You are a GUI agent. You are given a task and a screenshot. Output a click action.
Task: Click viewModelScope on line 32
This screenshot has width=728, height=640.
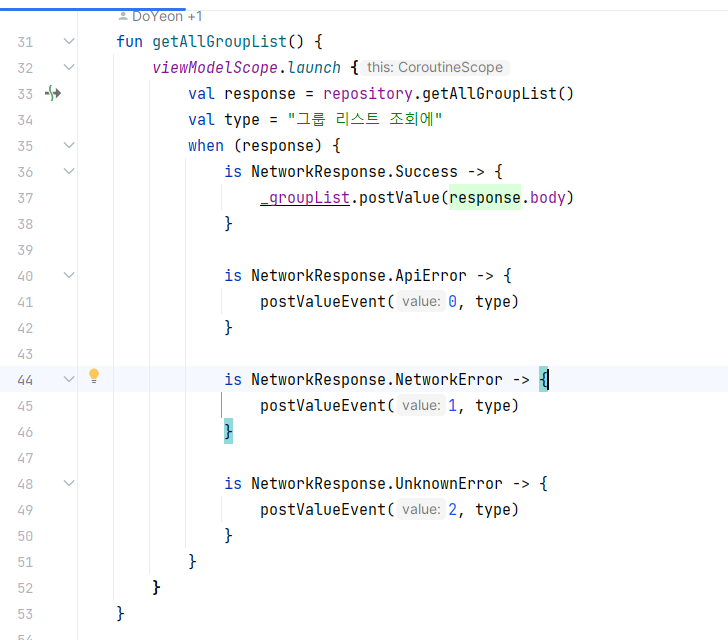click(215, 68)
